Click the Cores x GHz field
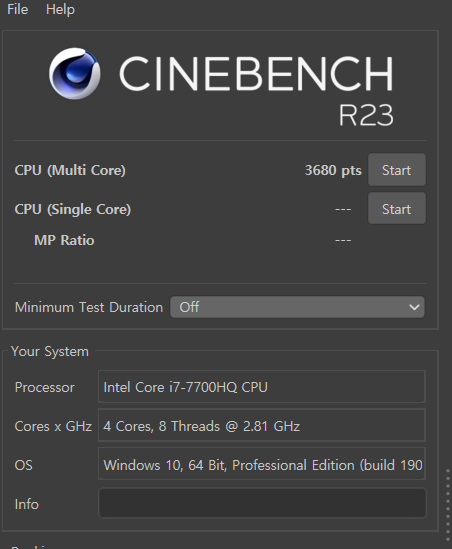This screenshot has width=452, height=549. tap(262, 425)
